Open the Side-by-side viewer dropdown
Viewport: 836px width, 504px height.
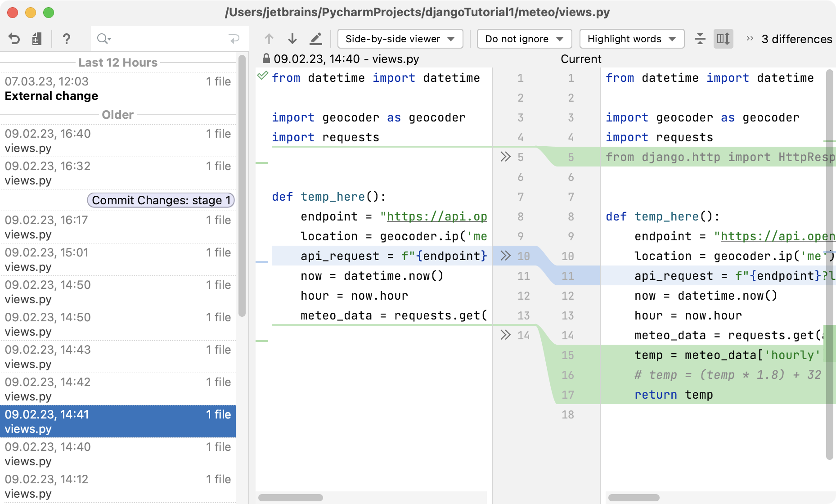click(400, 39)
